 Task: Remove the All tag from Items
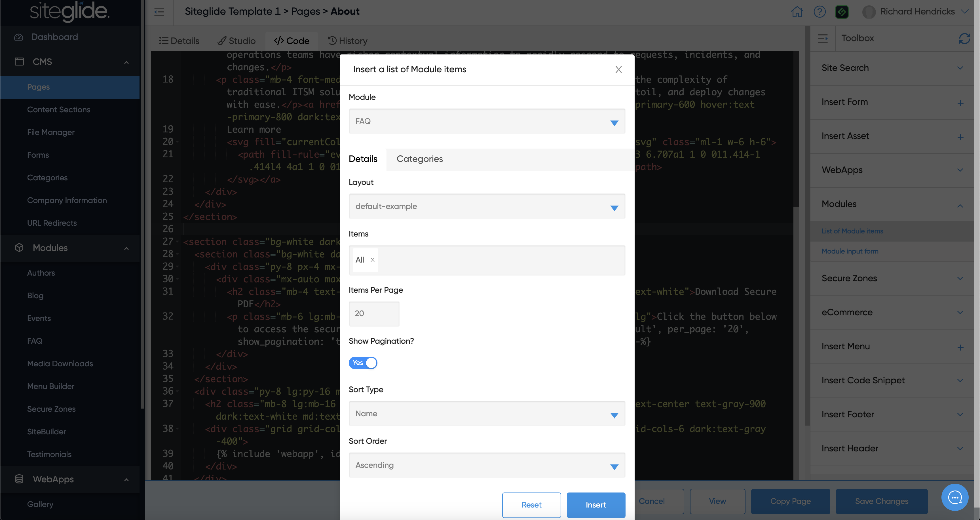click(x=372, y=260)
